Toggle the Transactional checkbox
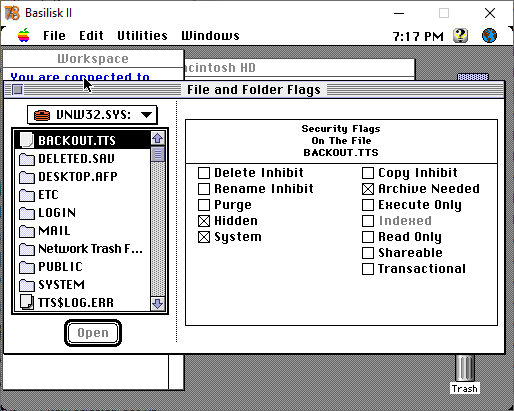The image size is (514, 411). (x=368, y=269)
